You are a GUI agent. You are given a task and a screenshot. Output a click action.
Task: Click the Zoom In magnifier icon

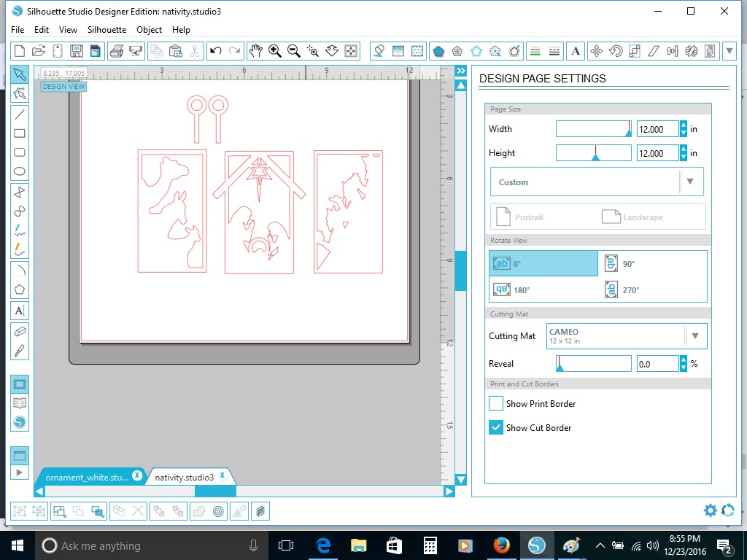pos(275,51)
